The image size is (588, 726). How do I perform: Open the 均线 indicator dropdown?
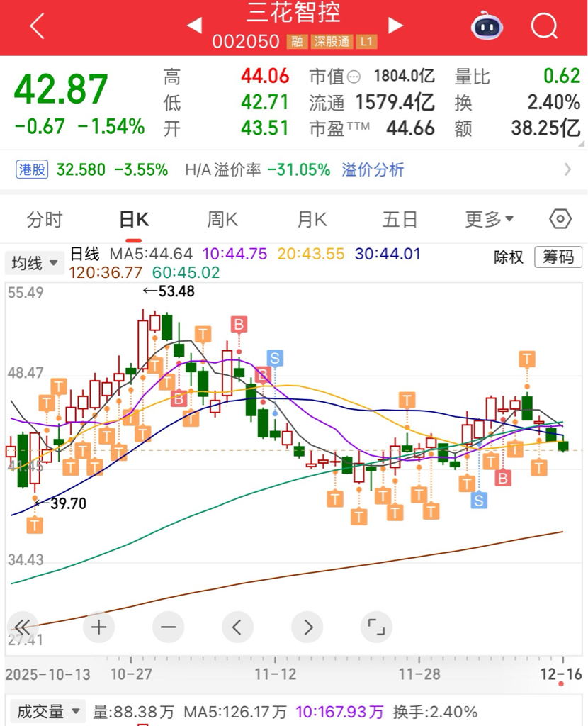35,263
